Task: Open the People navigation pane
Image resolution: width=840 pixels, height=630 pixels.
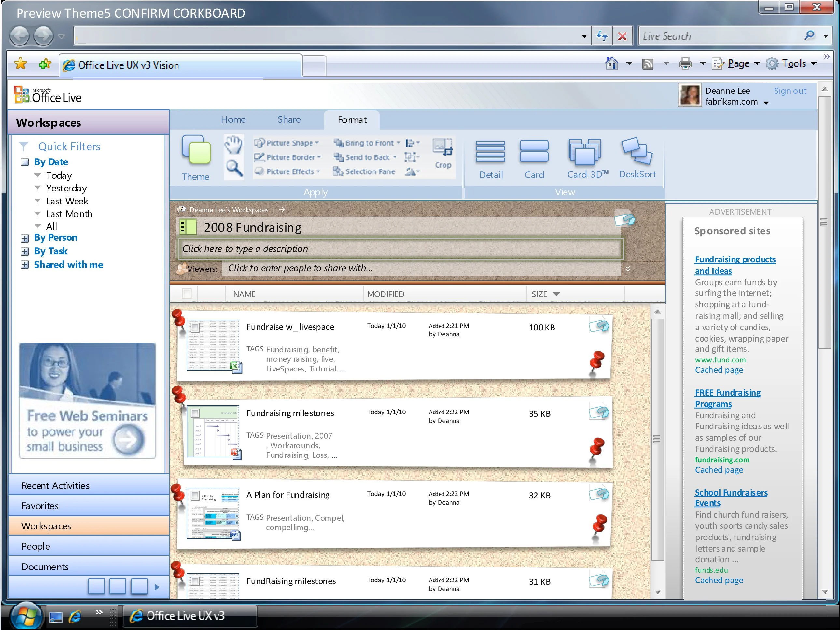Action: [x=89, y=546]
